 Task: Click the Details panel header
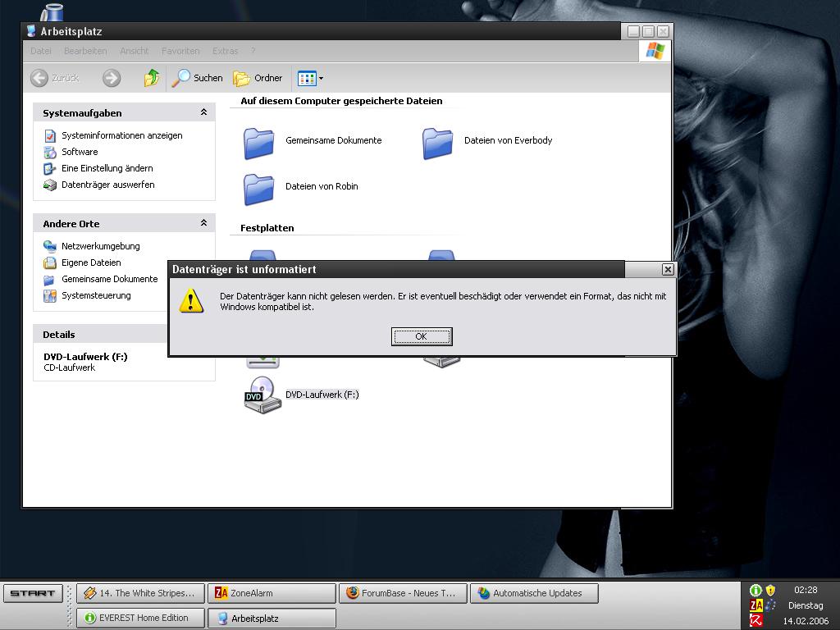coord(102,335)
